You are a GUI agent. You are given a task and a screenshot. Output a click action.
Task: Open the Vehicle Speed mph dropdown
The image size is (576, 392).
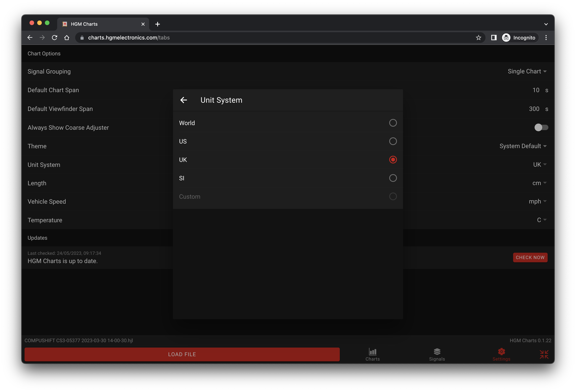(x=538, y=201)
